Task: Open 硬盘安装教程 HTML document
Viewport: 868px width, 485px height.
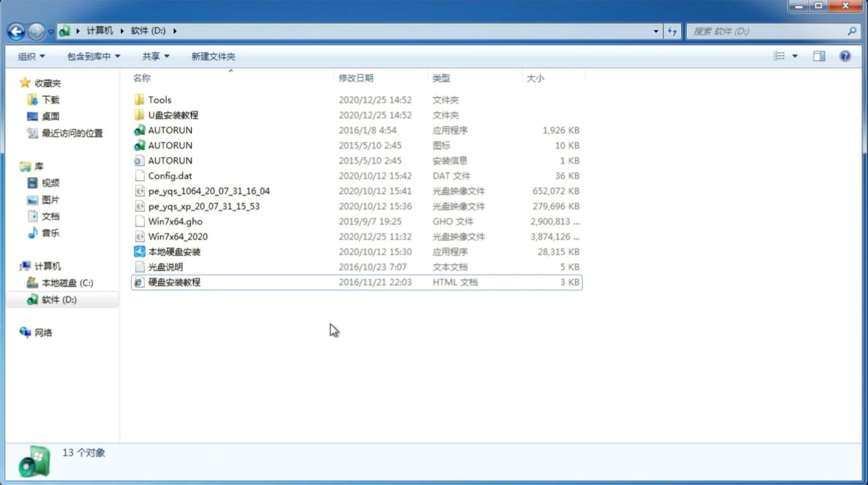Action: point(173,282)
